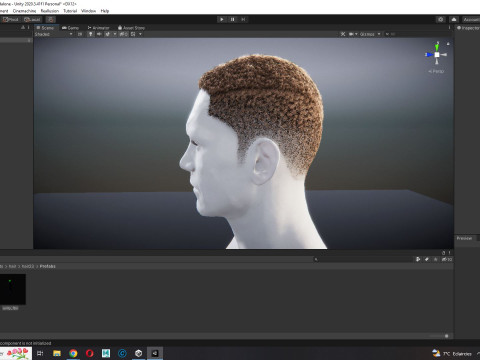Open the Preview panel header
The height and width of the screenshot is (360, 480).
(464, 238)
